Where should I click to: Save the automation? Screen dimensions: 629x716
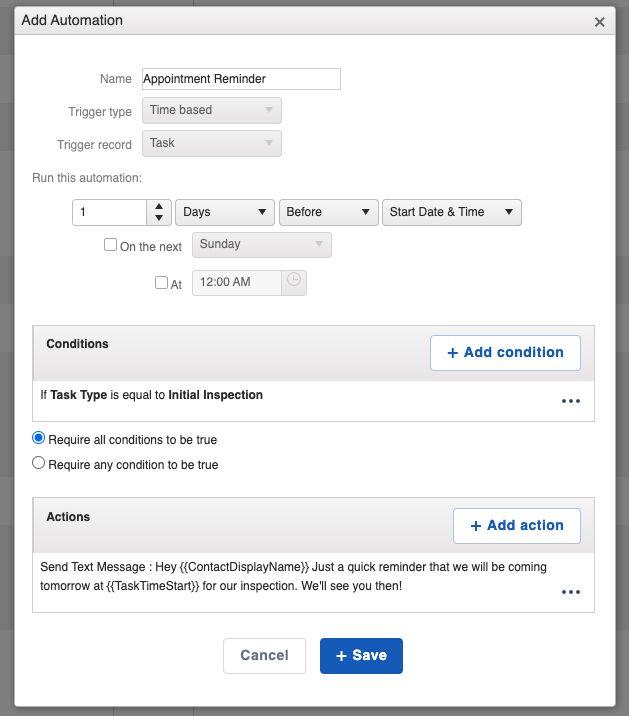[361, 656]
